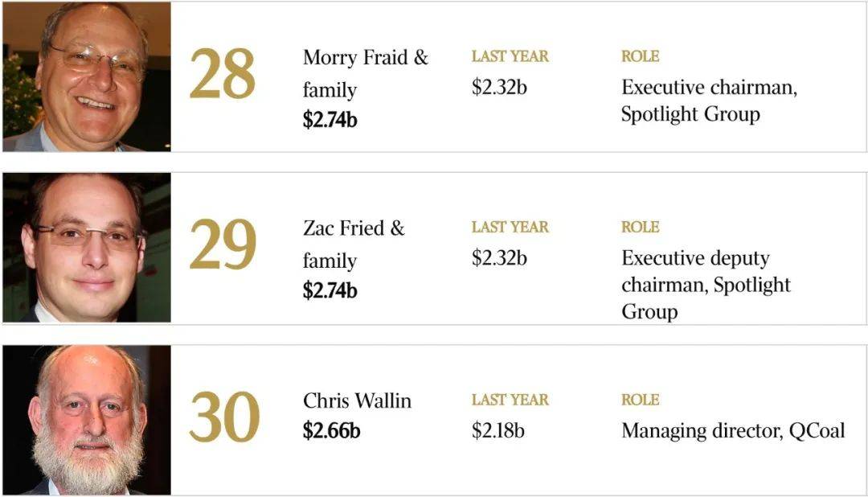868x497 pixels.
Task: Click the $2.18b last year value
Action: coord(497,430)
